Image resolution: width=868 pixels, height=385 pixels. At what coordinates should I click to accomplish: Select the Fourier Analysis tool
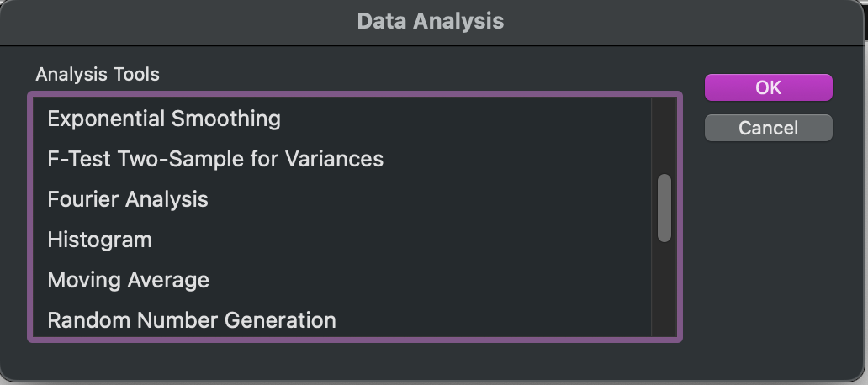[x=342, y=200]
